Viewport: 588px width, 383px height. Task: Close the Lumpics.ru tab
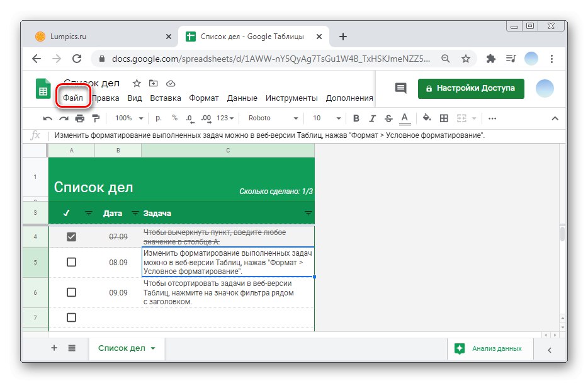click(x=169, y=37)
